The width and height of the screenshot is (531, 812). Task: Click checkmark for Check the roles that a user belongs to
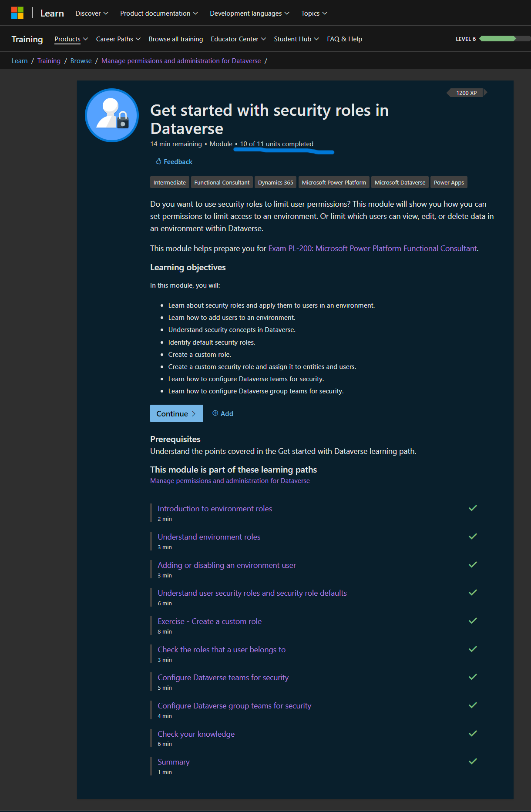473,649
